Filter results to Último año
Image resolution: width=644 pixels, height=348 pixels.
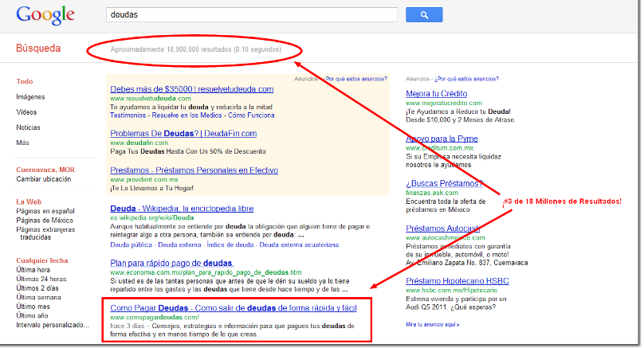[32, 315]
